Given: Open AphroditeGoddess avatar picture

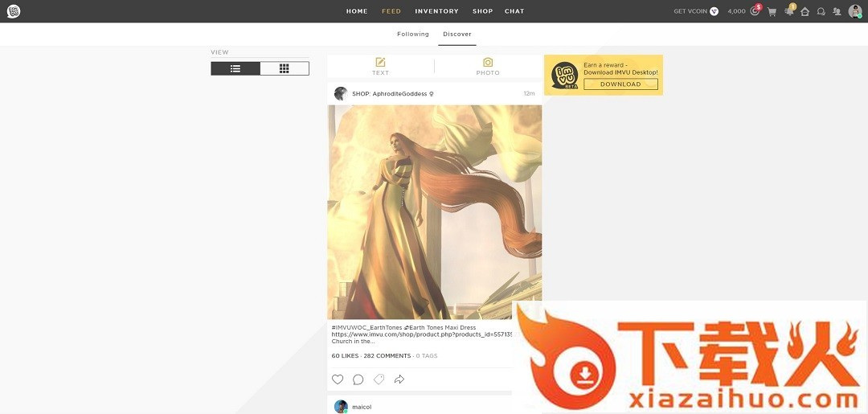Looking at the screenshot, I should pyautogui.click(x=341, y=93).
